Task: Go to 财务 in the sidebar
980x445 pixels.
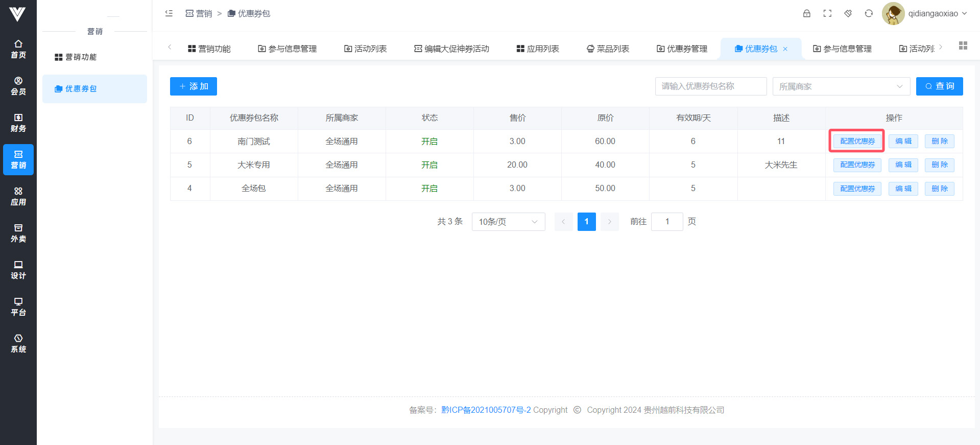Action: (18, 123)
